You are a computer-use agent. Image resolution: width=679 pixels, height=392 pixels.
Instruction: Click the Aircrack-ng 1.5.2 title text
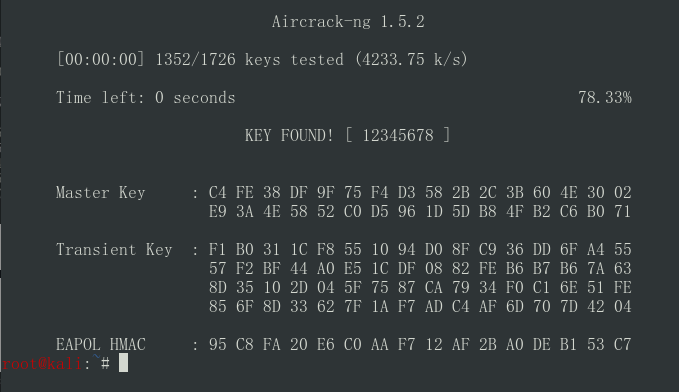[348, 22]
